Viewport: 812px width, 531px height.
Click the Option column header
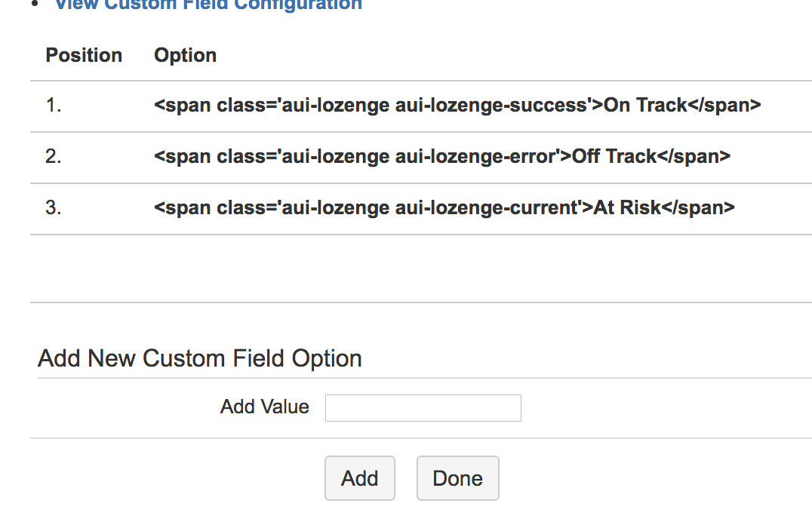click(x=185, y=55)
